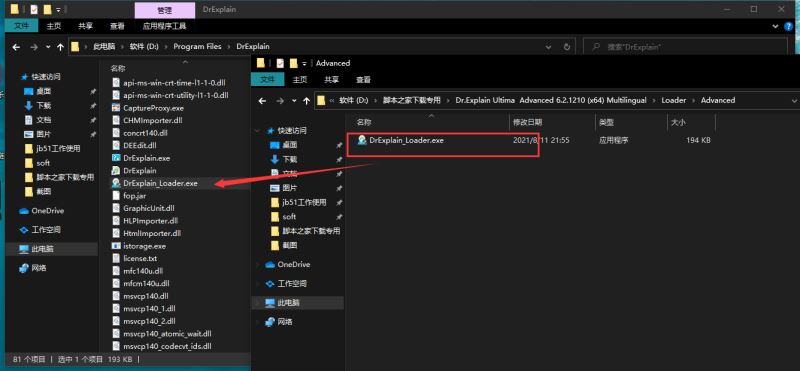Screen dimensions: 800x371
Task: Open 主页 tab in Advanced window
Action: pyautogui.click(x=300, y=80)
